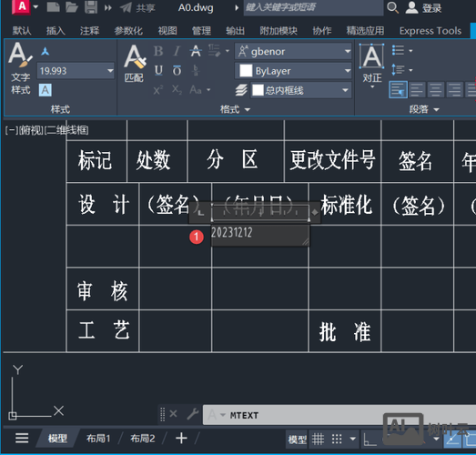
Task: Click the annotative blue icon
Action: pos(46,51)
